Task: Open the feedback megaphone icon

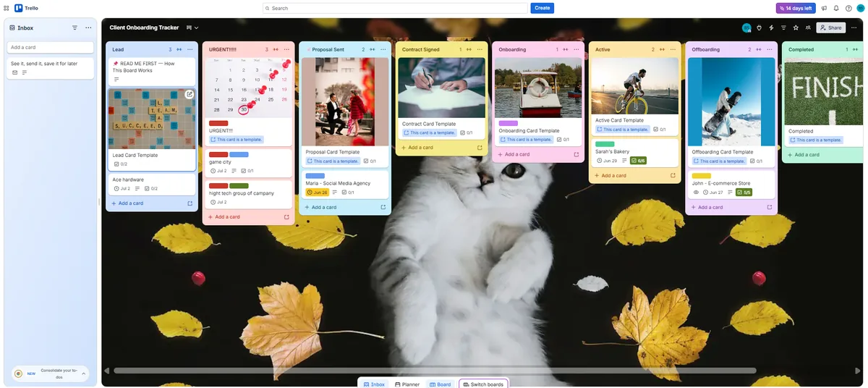Action: pos(824,8)
